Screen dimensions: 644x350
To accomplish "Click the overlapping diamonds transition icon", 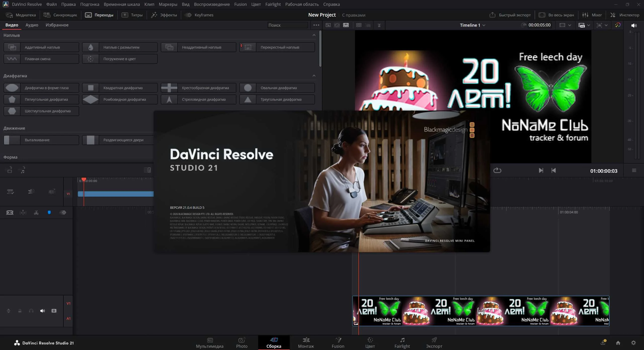I will 63,213.
